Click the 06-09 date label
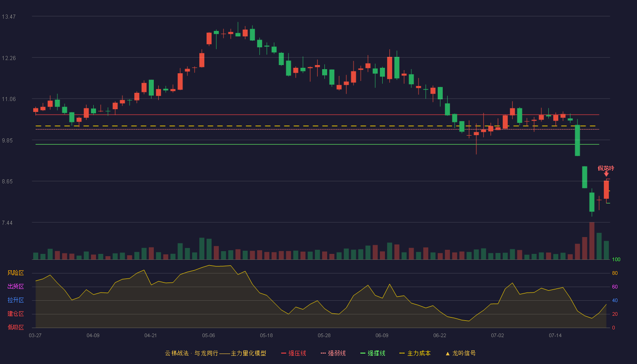This screenshot has height=364, width=637. coord(382,335)
